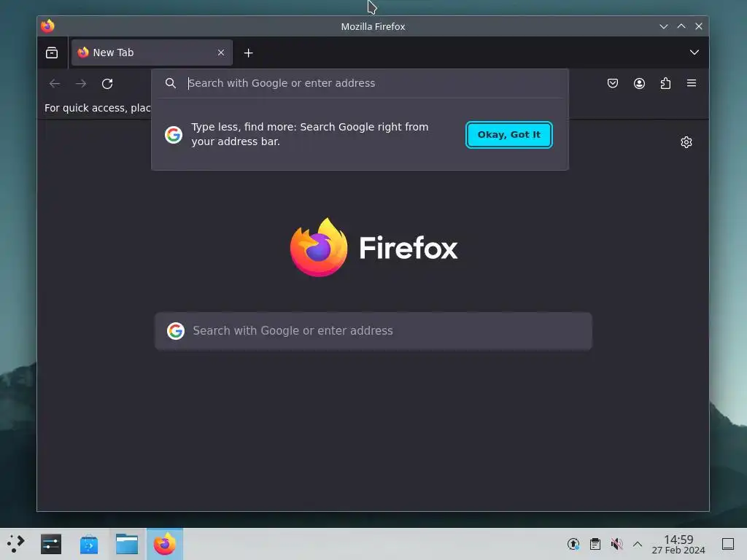Viewport: 747px width, 560px height.
Task: Open Firefox View from tab strip
Action: (x=52, y=52)
